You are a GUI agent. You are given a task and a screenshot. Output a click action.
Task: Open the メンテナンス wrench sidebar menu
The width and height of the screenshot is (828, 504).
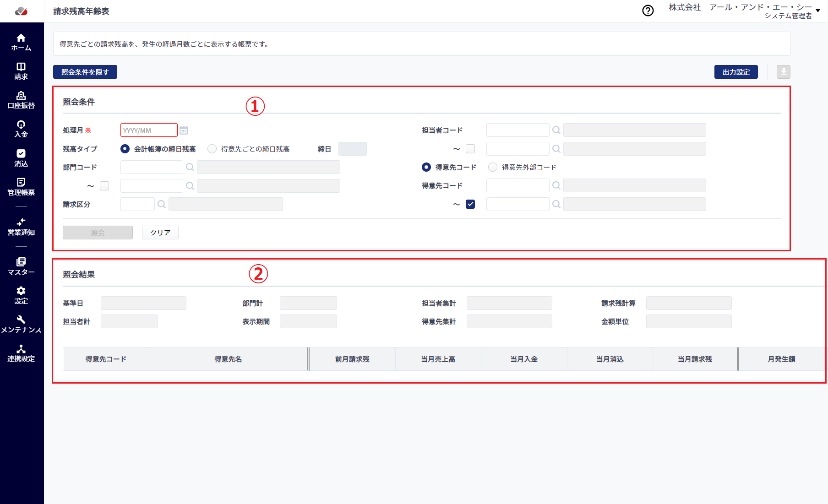tap(21, 324)
